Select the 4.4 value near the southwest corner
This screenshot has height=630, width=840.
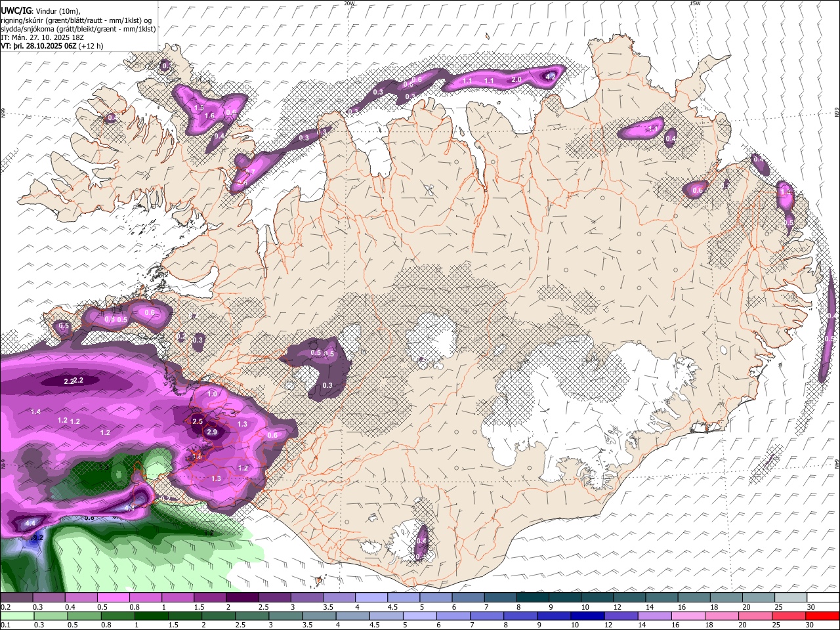[x=30, y=524]
